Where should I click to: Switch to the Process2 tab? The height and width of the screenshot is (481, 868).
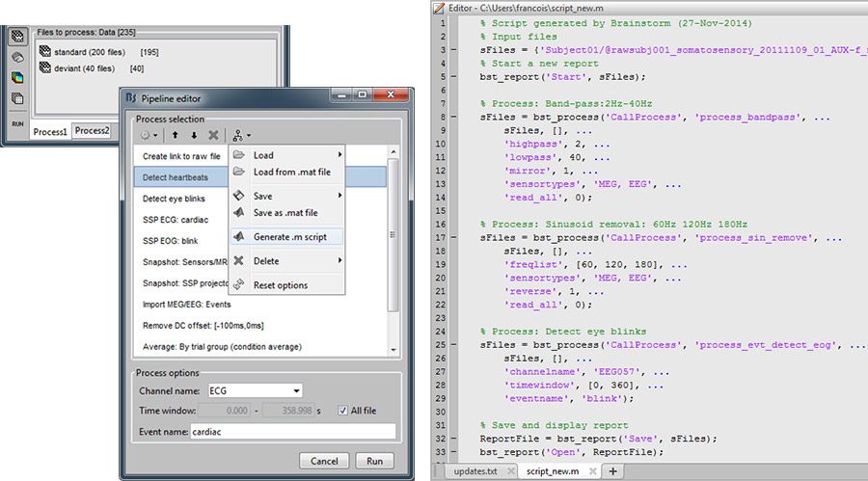[x=92, y=131]
